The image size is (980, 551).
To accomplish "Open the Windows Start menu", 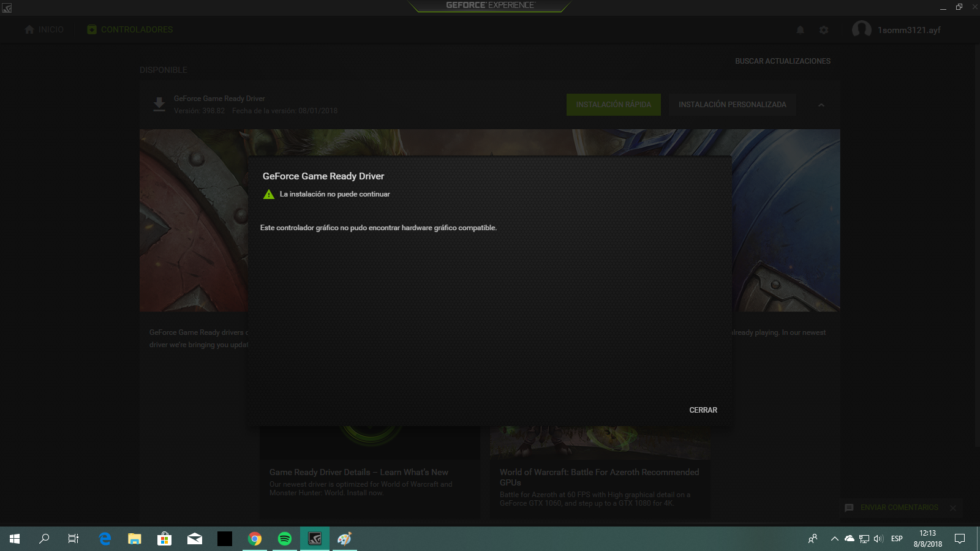I will 15,539.
